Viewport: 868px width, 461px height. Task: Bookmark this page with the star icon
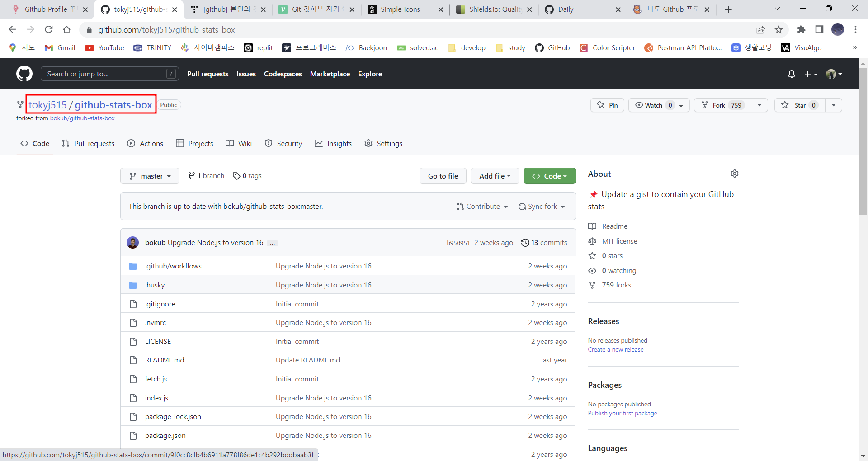pos(778,29)
